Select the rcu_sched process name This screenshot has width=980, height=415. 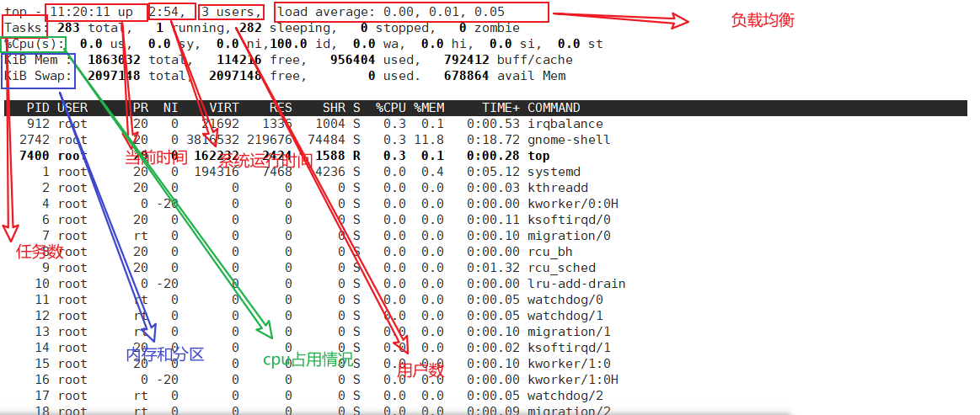[x=561, y=268]
